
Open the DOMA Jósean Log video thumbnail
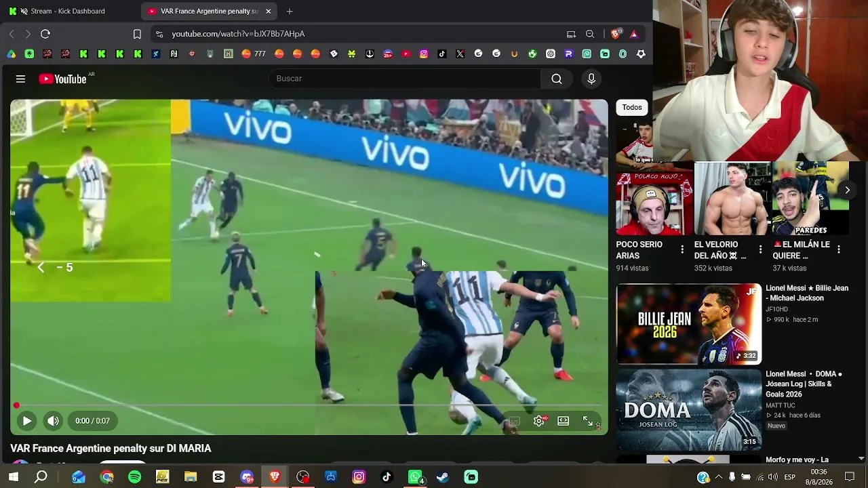pos(689,410)
